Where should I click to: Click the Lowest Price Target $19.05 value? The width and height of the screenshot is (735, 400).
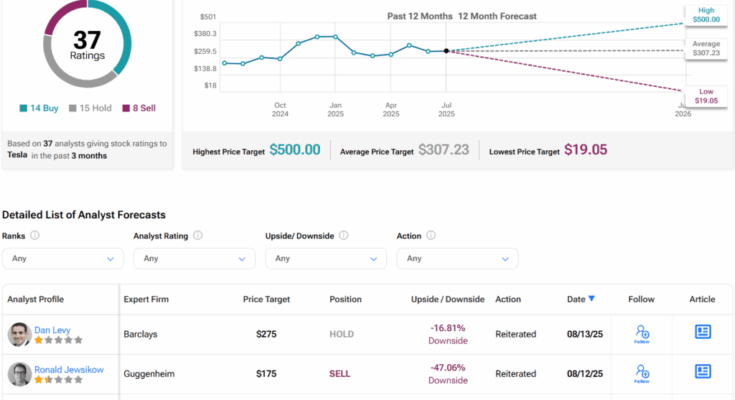(x=586, y=150)
